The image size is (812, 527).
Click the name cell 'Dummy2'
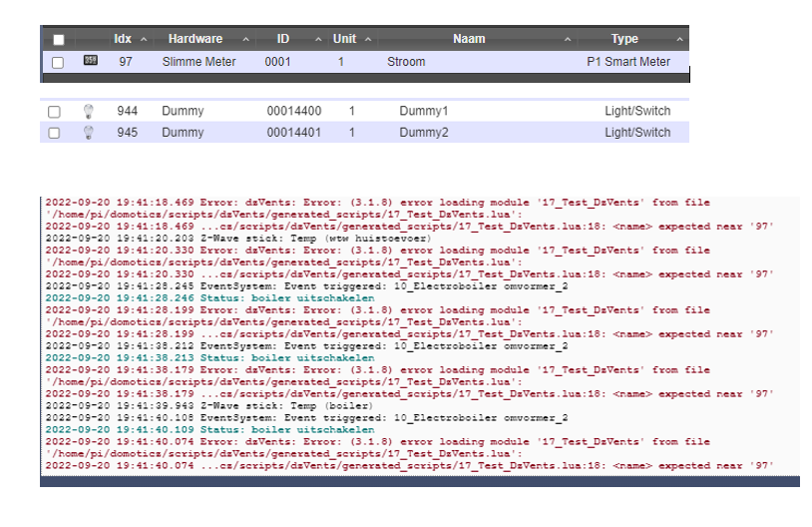point(424,133)
